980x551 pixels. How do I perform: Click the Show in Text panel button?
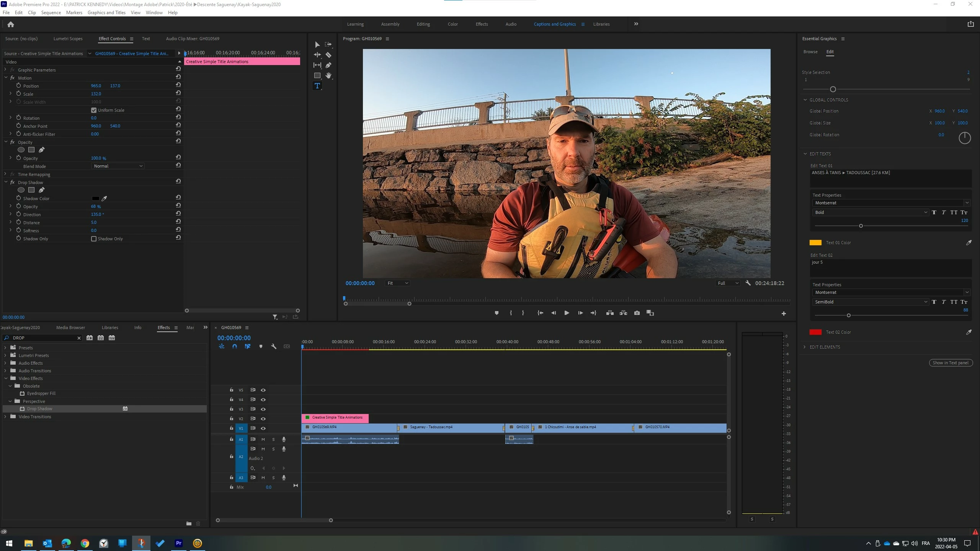(950, 363)
